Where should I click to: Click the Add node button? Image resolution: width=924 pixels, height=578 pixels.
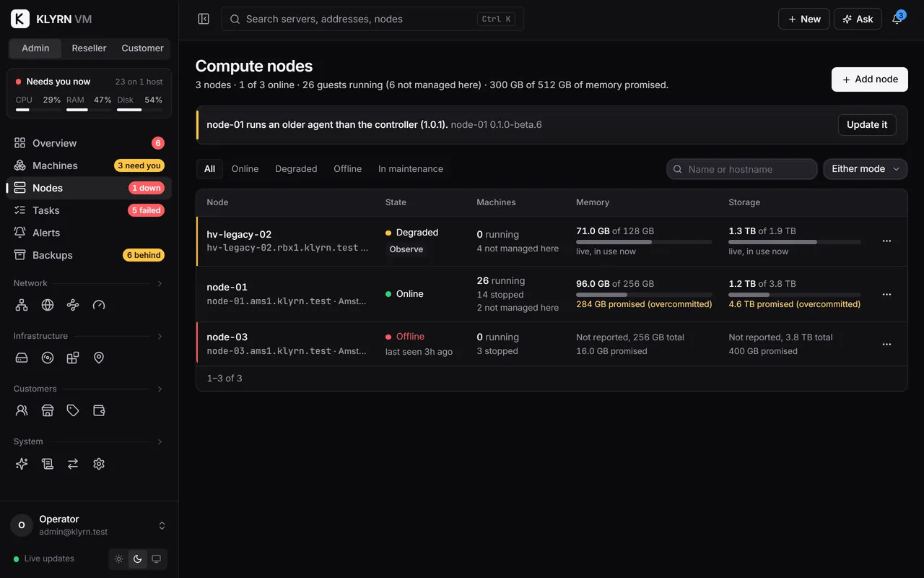tap(870, 79)
